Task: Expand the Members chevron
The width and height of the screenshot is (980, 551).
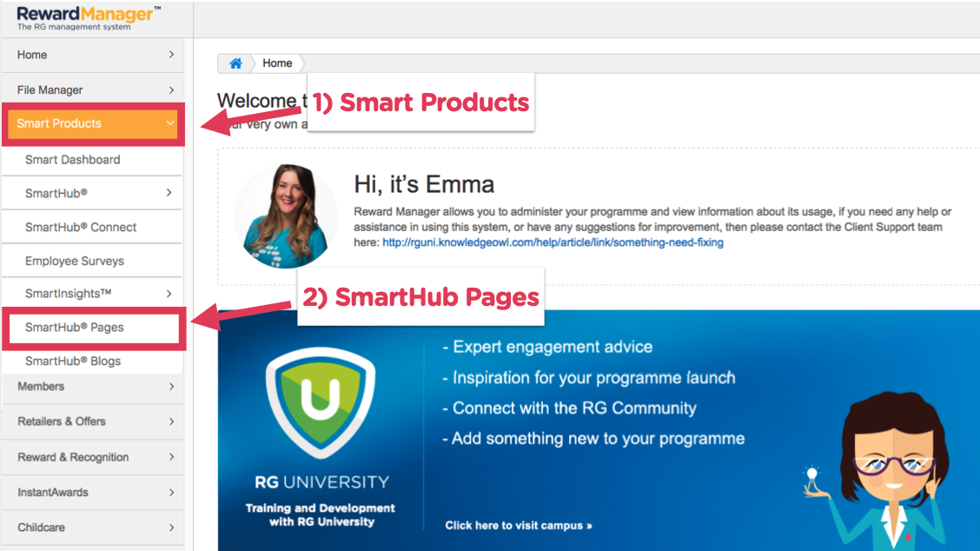Action: 171,387
